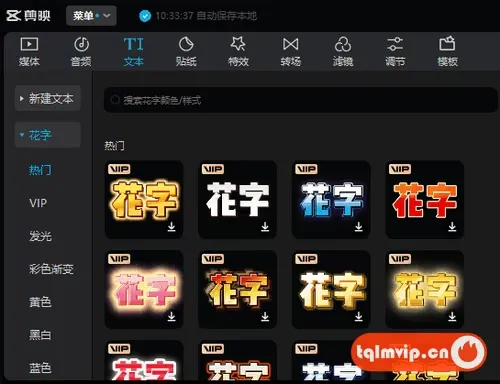
Task: Select the 黑白 black-white category
Action: pyautogui.click(x=40, y=335)
